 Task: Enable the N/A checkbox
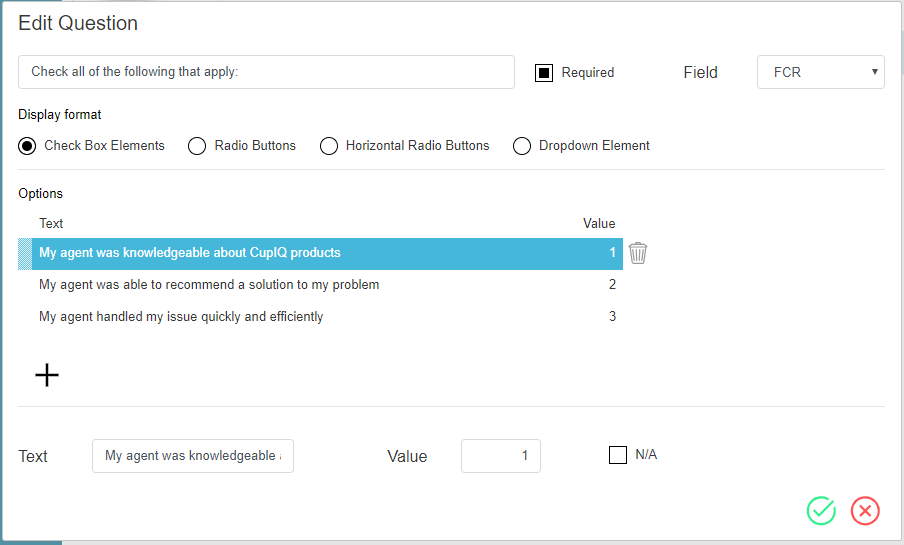[618, 455]
